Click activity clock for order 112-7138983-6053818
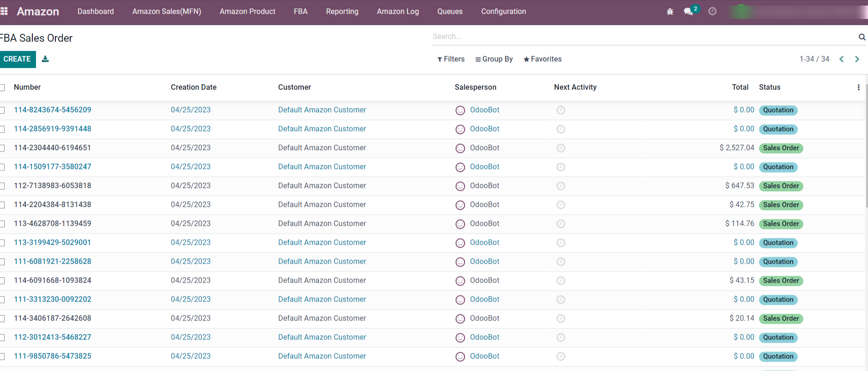The image size is (868, 371). (561, 186)
